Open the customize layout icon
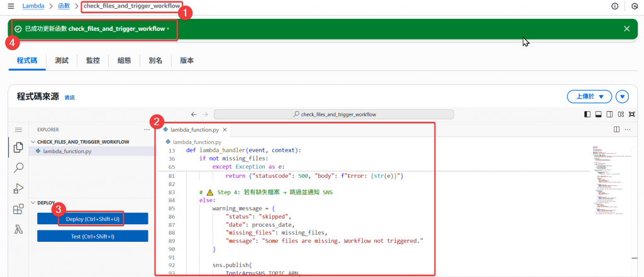Image resolution: width=644 pixels, height=277 pixels. point(621,114)
